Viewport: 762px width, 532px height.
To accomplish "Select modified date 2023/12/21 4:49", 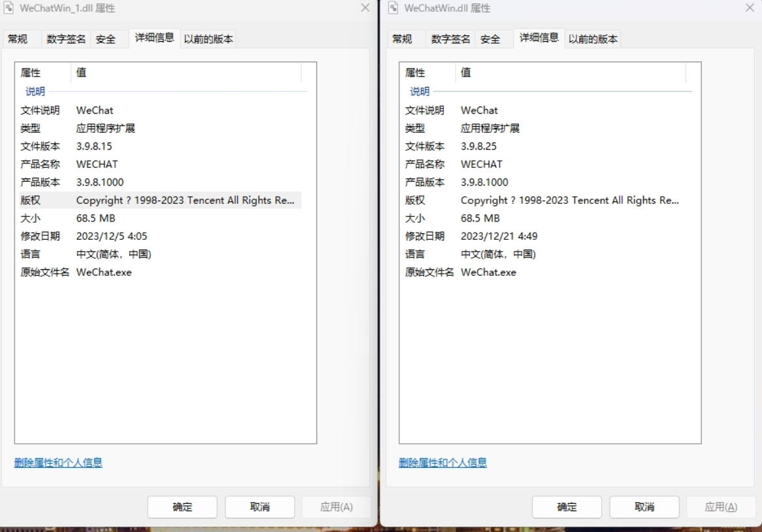I will point(499,236).
